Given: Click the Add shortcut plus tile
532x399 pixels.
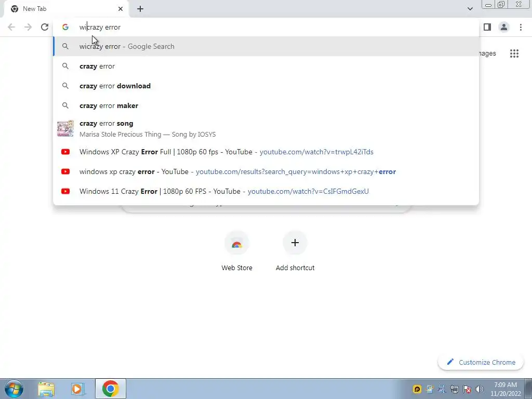Looking at the screenshot, I should pos(295,251).
